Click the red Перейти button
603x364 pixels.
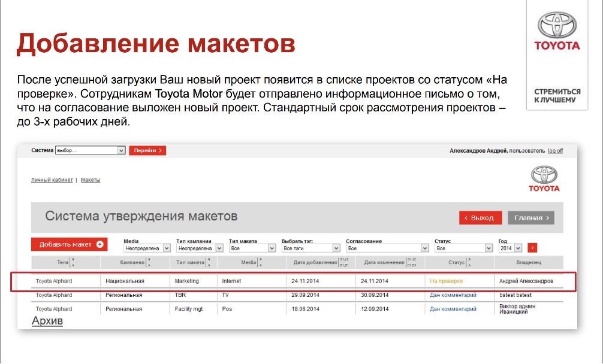tap(147, 150)
